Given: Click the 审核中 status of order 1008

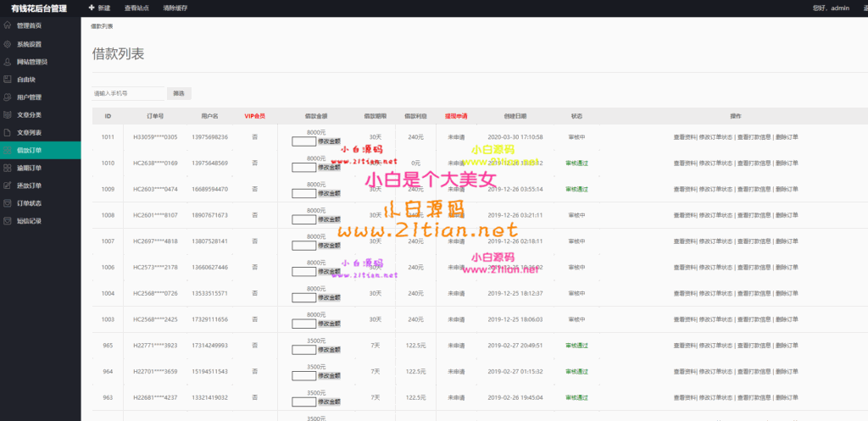Looking at the screenshot, I should click(576, 215).
